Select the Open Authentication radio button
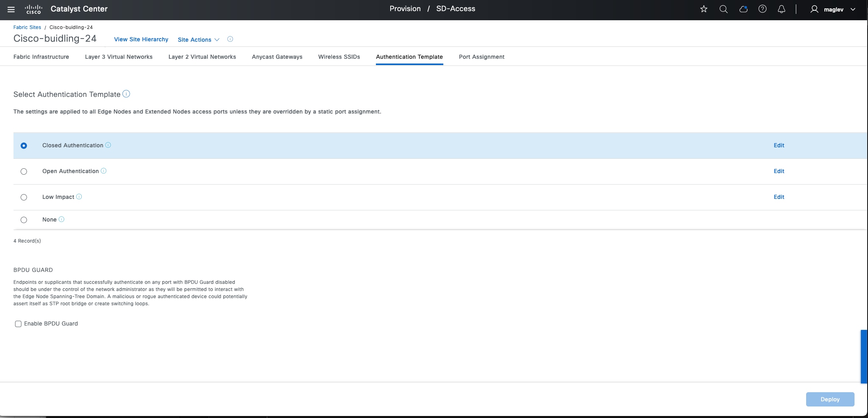Screen dimensions: 868x418 click(24, 171)
